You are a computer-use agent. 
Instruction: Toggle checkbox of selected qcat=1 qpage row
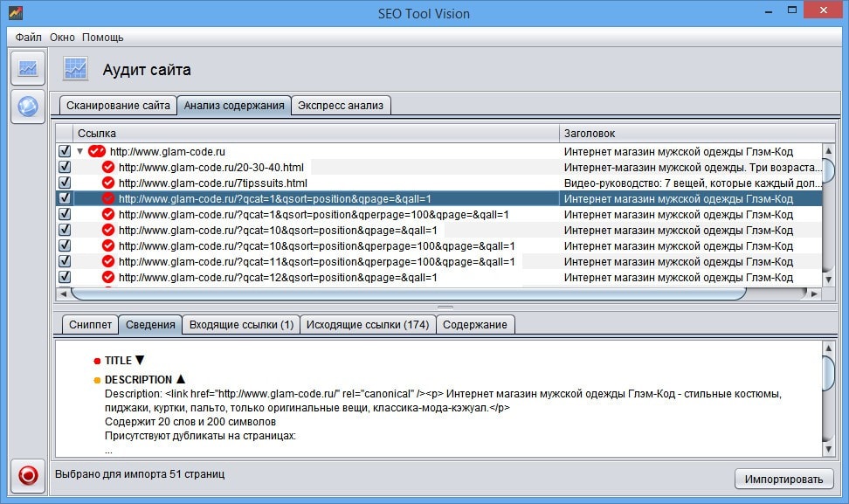click(x=65, y=198)
